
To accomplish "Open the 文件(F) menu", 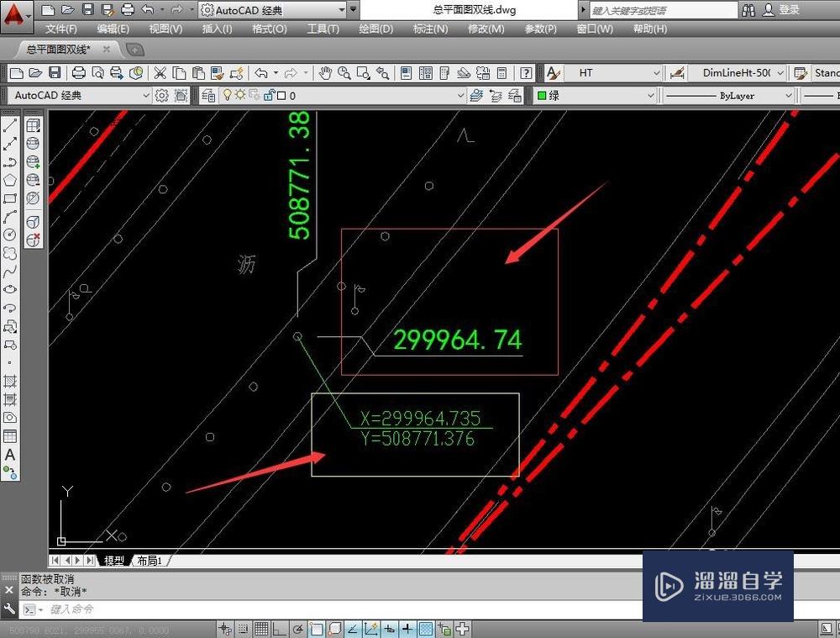I will click(x=61, y=29).
